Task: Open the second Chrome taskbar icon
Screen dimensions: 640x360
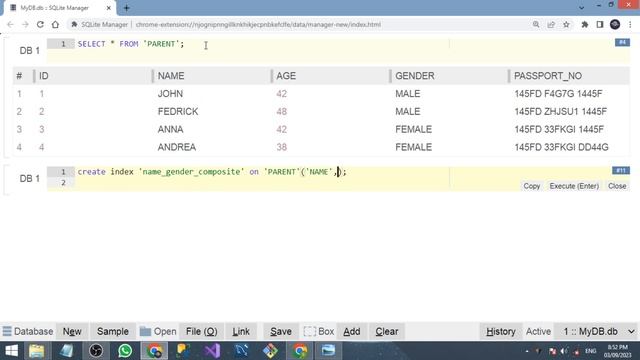Action: point(299,351)
